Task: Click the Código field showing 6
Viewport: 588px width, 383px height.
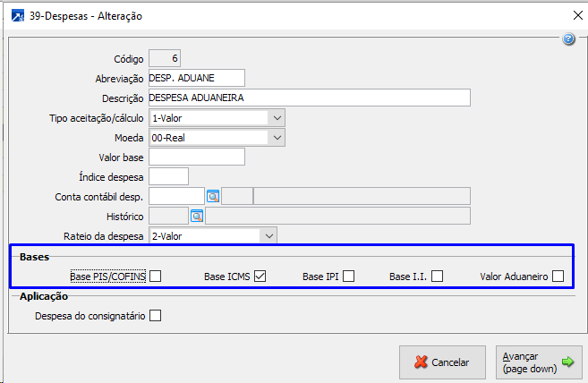Action: click(x=165, y=58)
